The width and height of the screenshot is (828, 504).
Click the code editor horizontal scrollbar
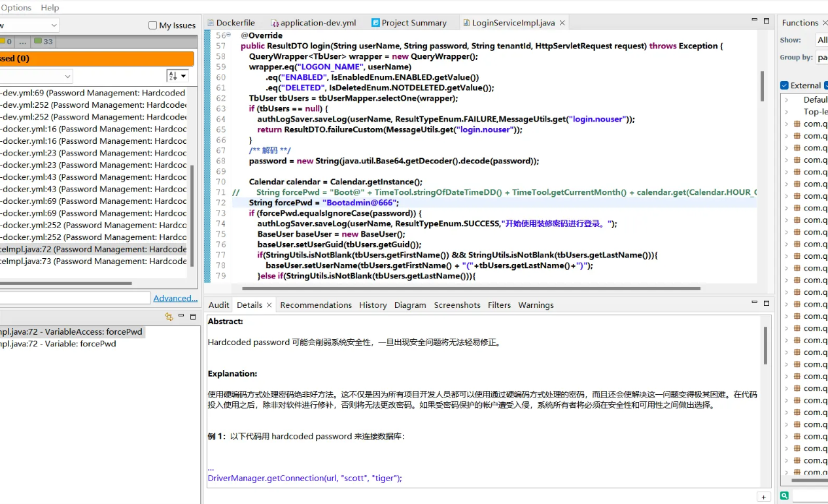tap(471, 288)
